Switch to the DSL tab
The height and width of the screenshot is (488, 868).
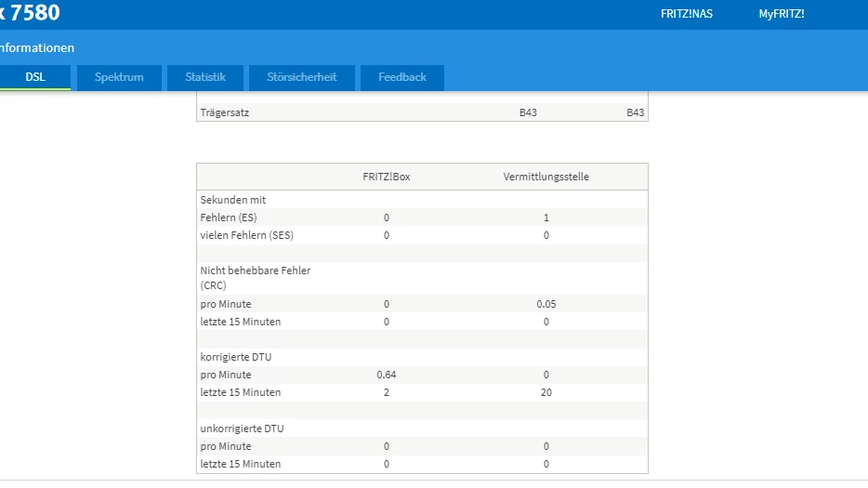click(x=34, y=77)
